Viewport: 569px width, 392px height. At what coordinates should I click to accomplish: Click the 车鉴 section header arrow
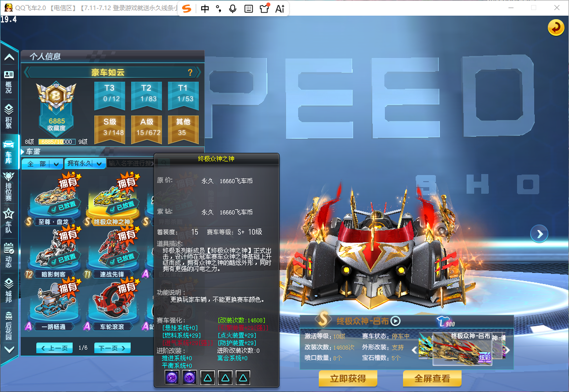[23, 151]
